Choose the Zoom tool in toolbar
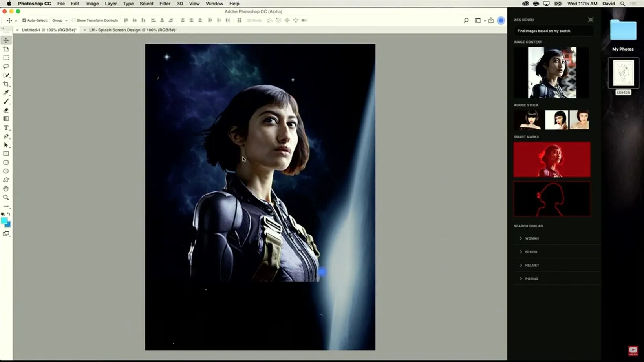The height and width of the screenshot is (362, 644). coord(6,197)
